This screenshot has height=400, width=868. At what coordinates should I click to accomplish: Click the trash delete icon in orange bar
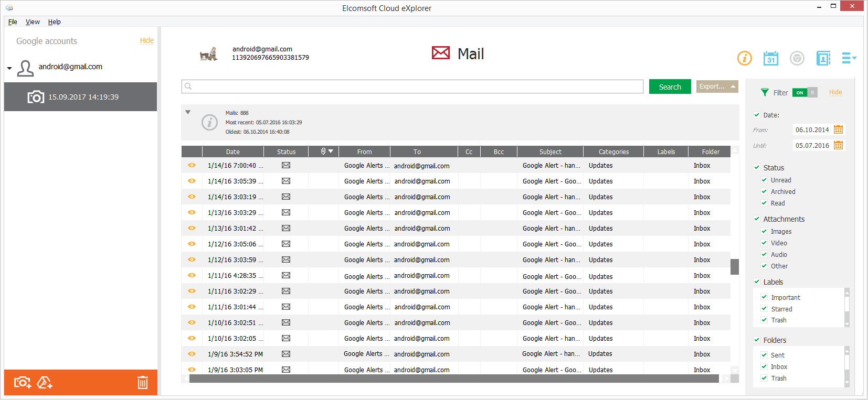[x=143, y=382]
